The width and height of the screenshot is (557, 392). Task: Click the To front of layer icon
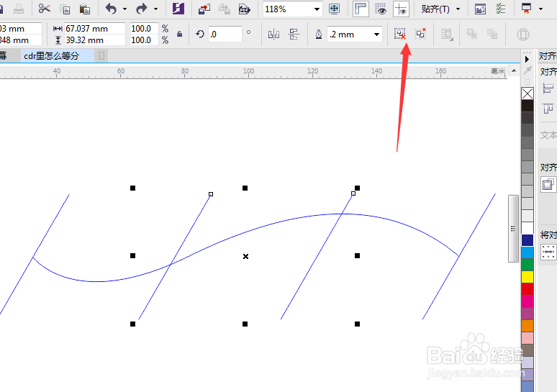472,34
